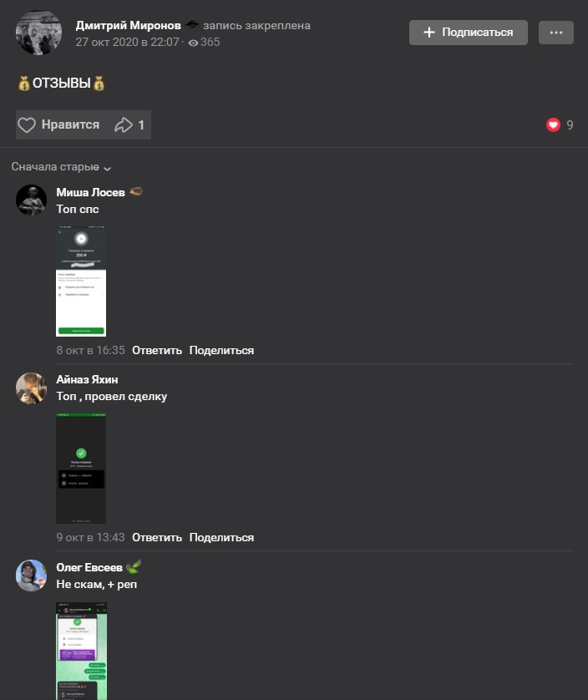Viewport: 588px width, 700px height.
Task: Share Миша Лосев's comment
Action: (x=221, y=351)
